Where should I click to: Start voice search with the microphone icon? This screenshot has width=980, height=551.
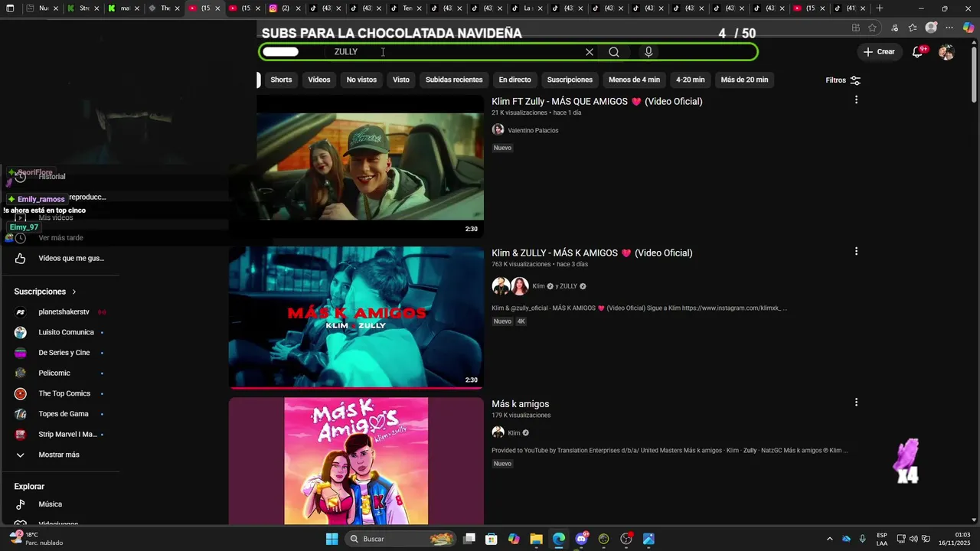coord(648,52)
